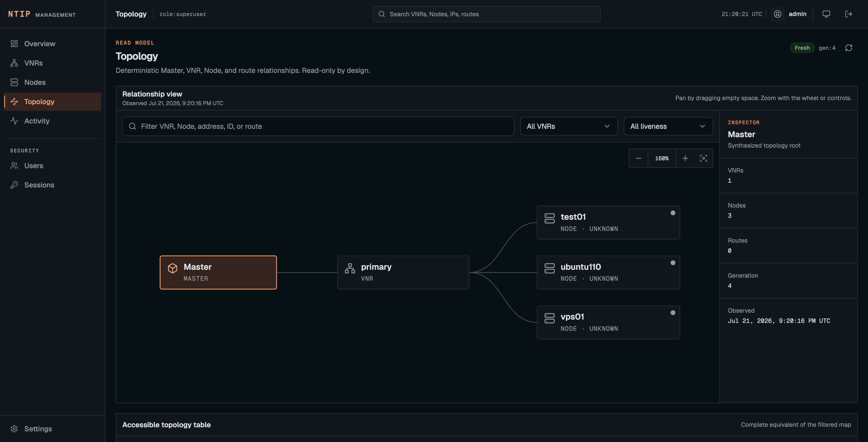Click the role:superuser label
The height and width of the screenshot is (442, 868).
pos(183,14)
